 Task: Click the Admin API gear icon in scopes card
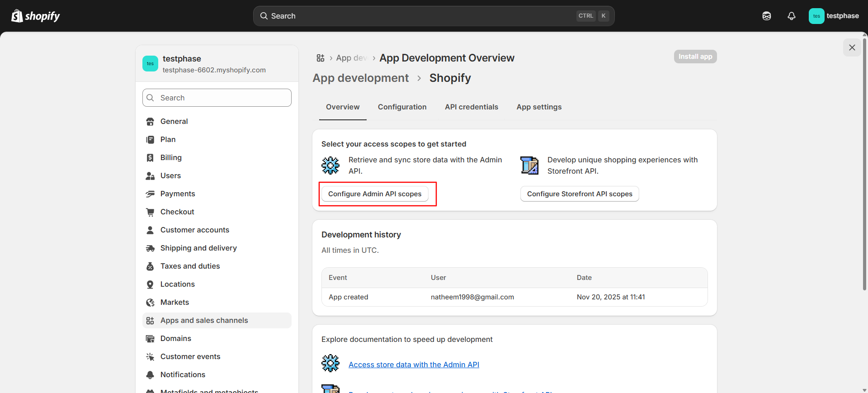tap(330, 166)
